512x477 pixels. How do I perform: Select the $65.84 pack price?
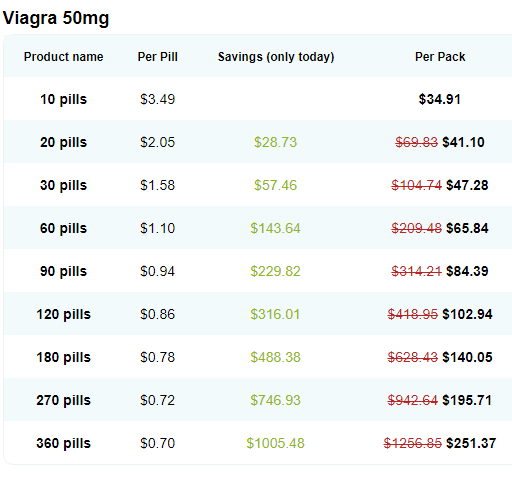pyautogui.click(x=467, y=228)
